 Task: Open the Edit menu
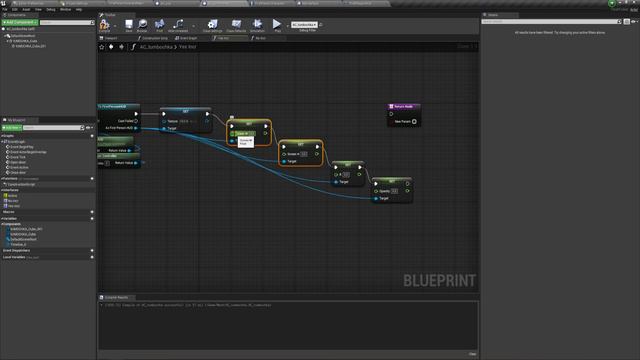[15, 9]
